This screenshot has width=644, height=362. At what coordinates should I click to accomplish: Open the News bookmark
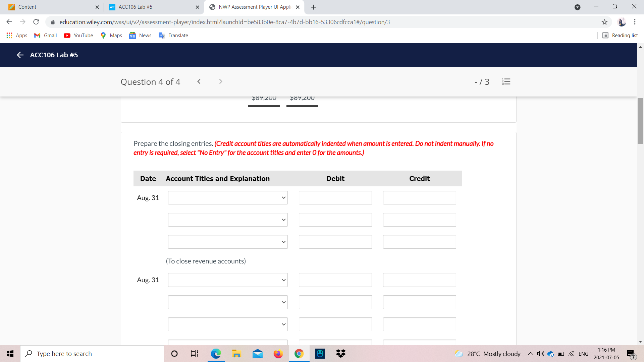tap(140, 35)
